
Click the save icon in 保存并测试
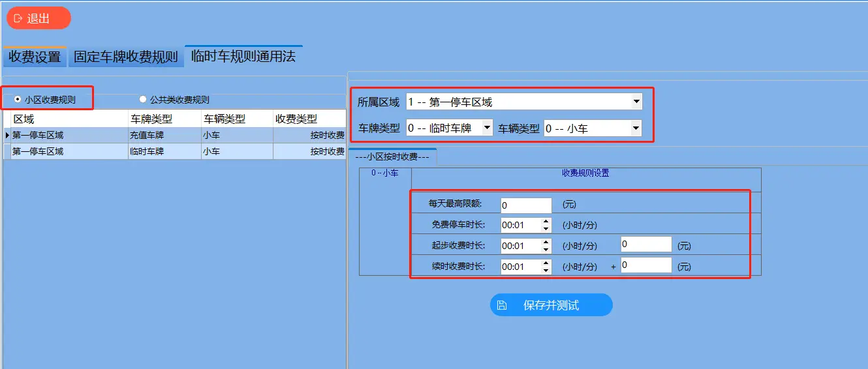502,305
